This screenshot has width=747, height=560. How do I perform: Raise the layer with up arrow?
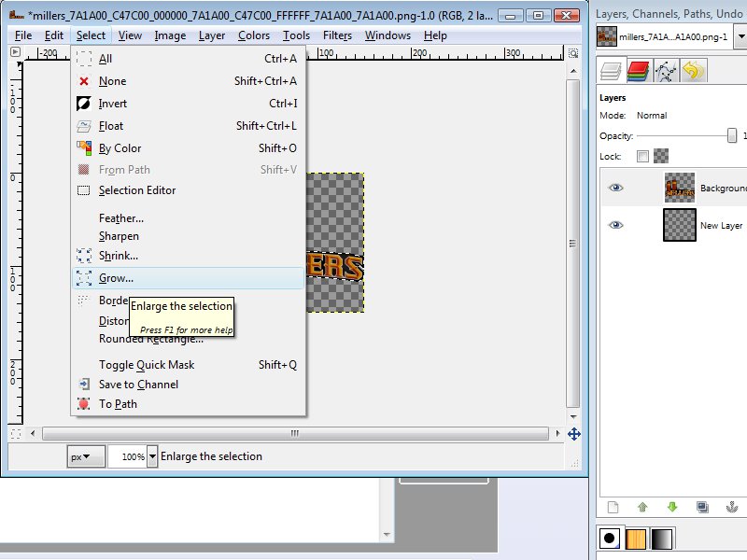point(642,508)
